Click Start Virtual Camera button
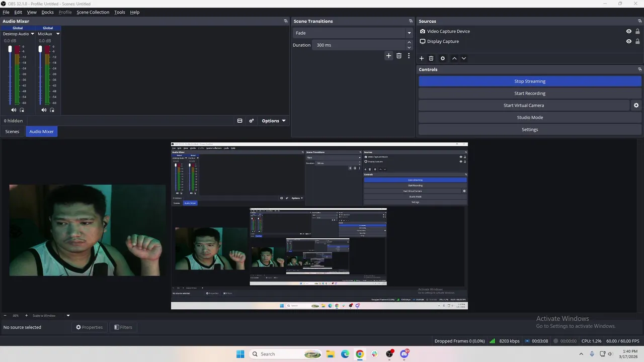 point(524,106)
